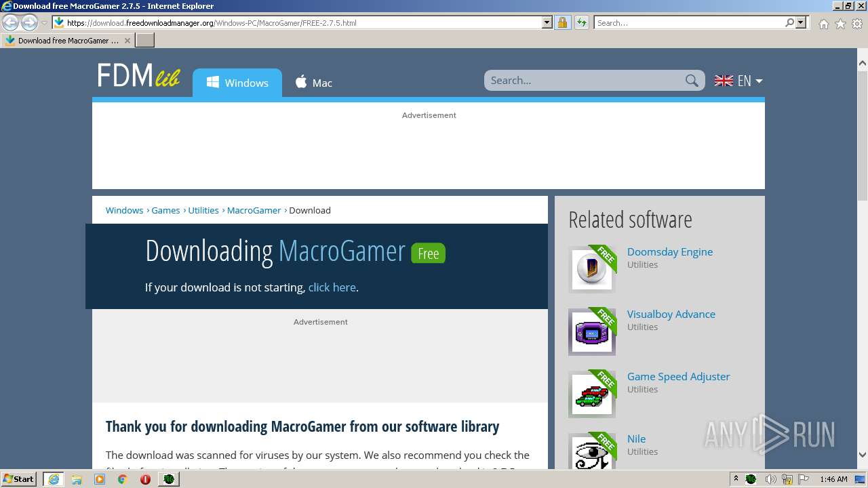Open the Nile software link

[636, 439]
